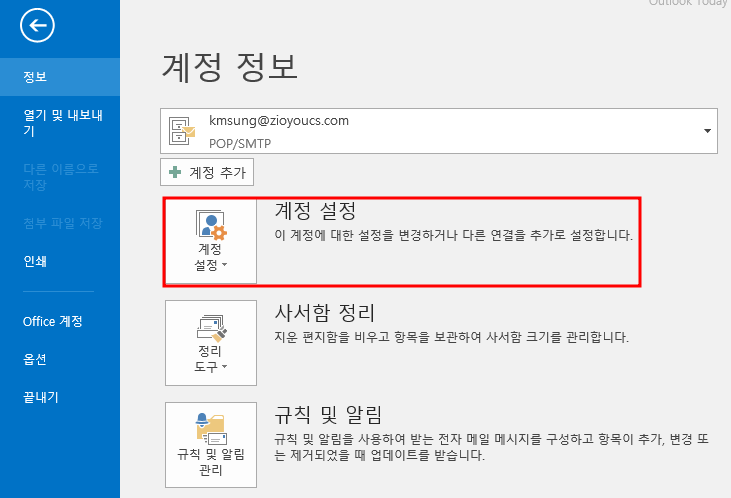This screenshot has width=731, height=498.
Task: Select the 정보 sidebar tab
Action: [x=60, y=77]
